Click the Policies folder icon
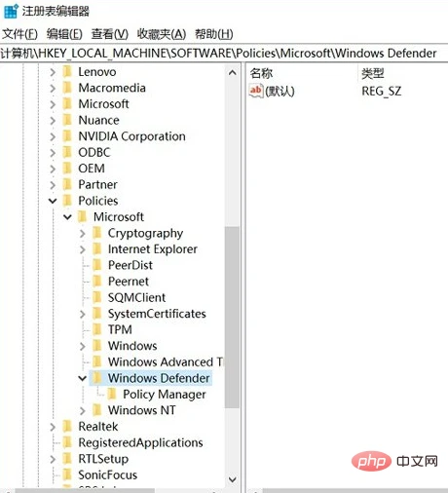 click(67, 201)
